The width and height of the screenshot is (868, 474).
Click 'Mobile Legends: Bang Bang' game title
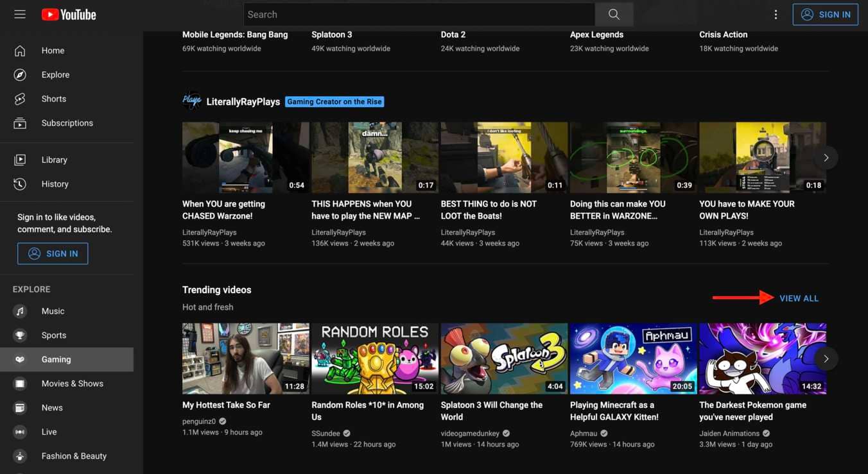coord(235,35)
